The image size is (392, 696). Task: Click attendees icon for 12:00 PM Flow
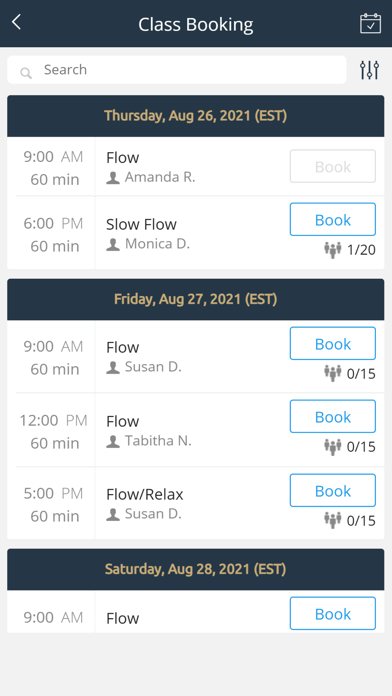(x=333, y=447)
